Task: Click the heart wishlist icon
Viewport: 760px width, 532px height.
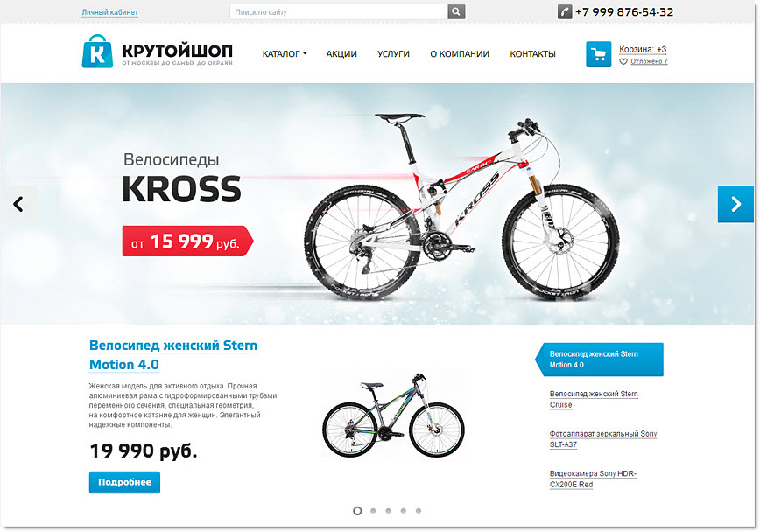Action: 623,62
